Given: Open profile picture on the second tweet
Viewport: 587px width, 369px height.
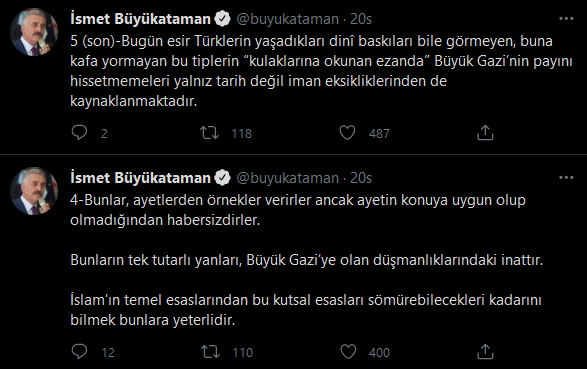Looking at the screenshot, I should 34,191.
